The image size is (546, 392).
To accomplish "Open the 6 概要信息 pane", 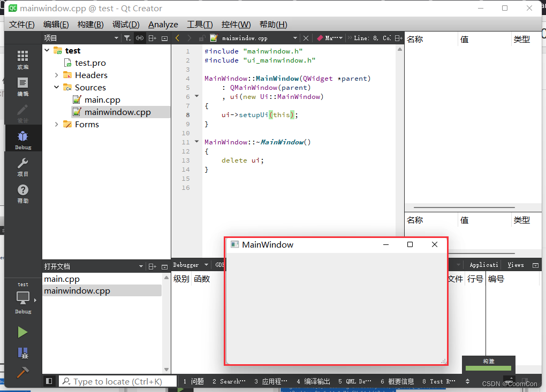I will pos(397,381).
